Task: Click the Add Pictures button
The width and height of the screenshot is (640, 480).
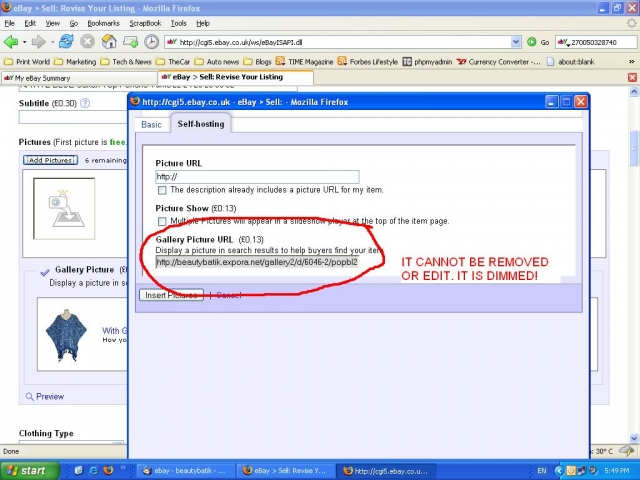Action: tap(49, 160)
